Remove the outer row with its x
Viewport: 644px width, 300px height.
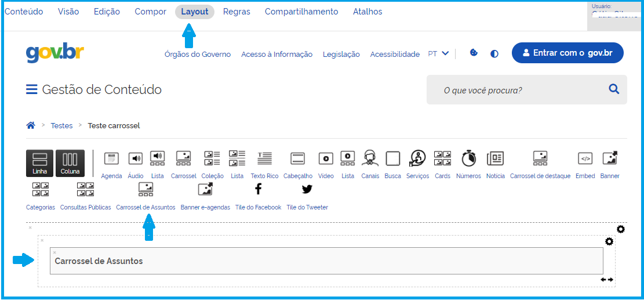click(30, 227)
